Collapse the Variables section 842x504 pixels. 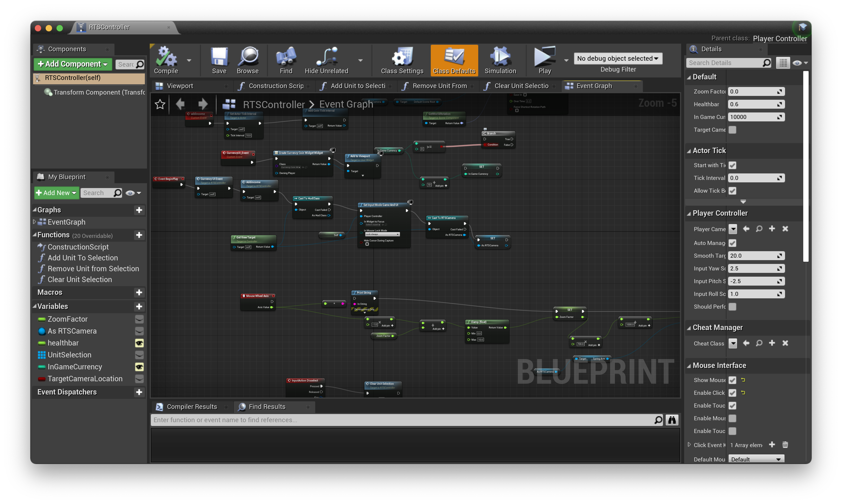pyautogui.click(x=35, y=306)
